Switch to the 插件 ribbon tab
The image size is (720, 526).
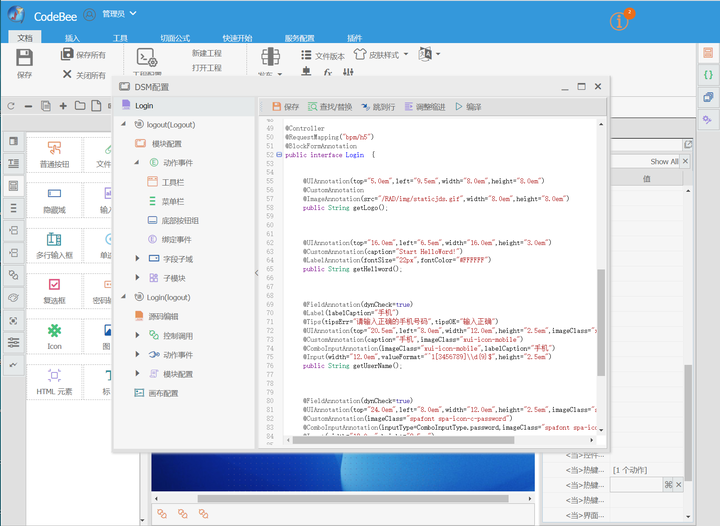354,38
